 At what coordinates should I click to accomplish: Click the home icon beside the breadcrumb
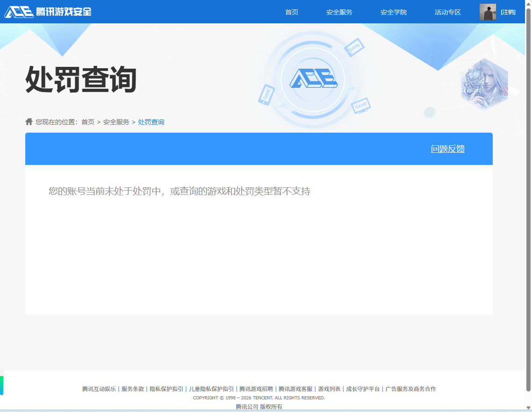tap(29, 121)
